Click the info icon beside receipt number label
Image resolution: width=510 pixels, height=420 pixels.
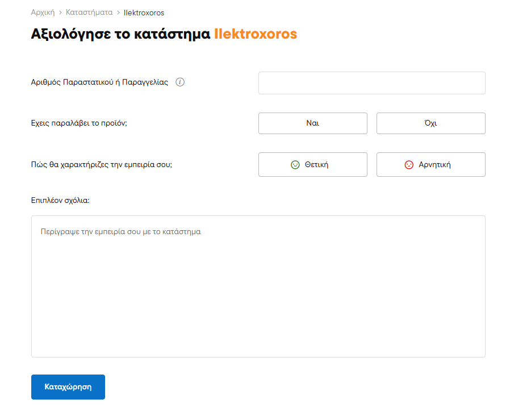click(x=180, y=82)
